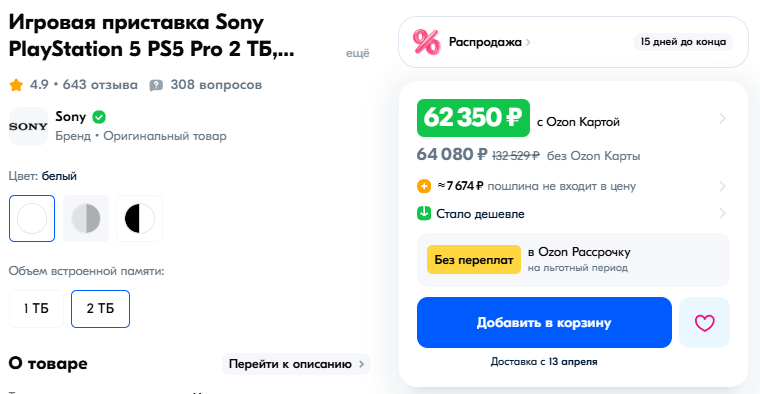The height and width of the screenshot is (394, 760).
Task: Go to description via Перейти к описанию
Action: 296,364
